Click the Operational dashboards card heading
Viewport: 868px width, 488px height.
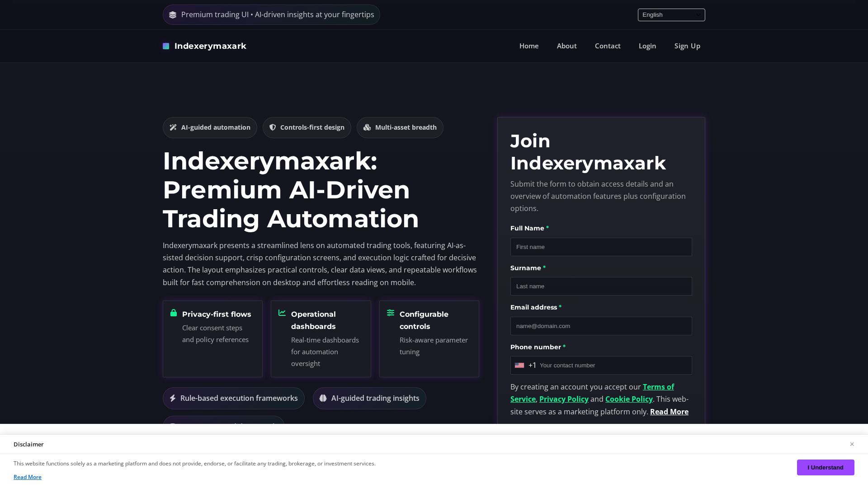(313, 320)
